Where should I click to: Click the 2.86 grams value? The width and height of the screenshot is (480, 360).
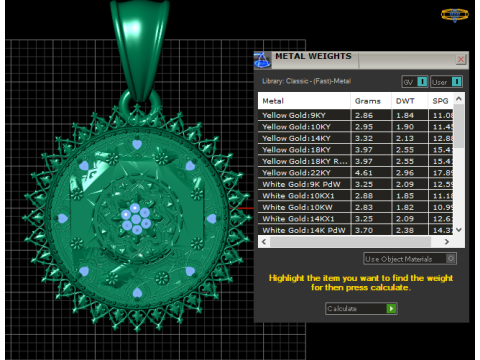point(364,116)
